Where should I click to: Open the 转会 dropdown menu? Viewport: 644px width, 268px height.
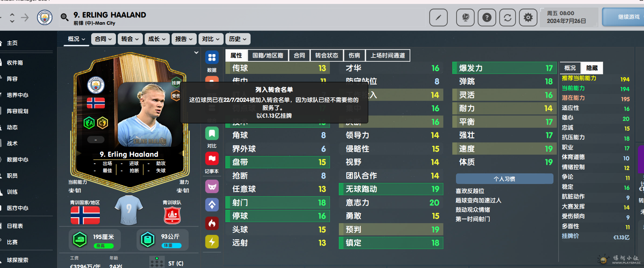(130, 39)
